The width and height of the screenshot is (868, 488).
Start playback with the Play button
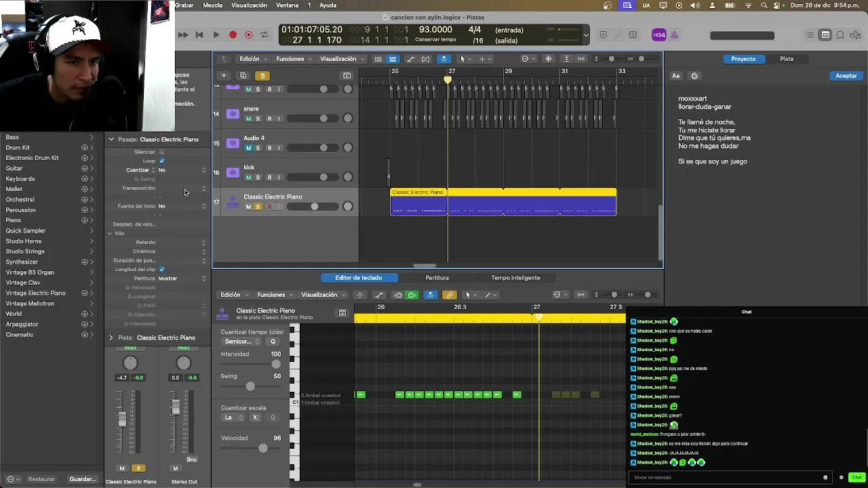coord(216,35)
